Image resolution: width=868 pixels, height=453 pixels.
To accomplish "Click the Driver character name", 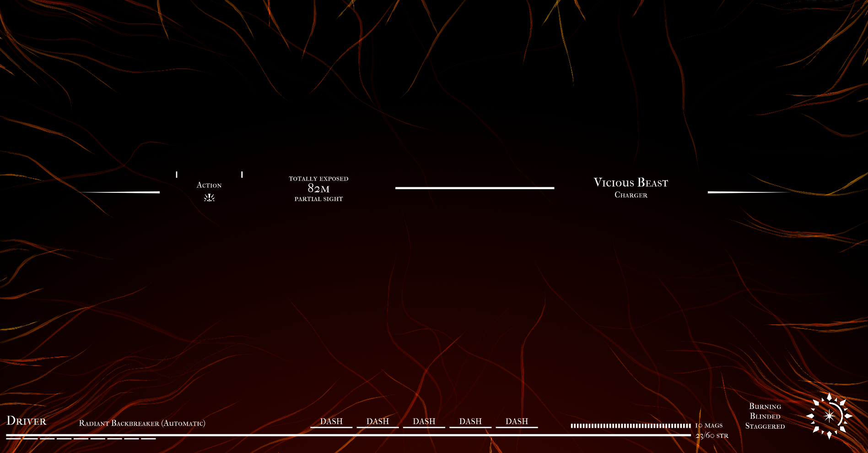I will click(x=27, y=421).
